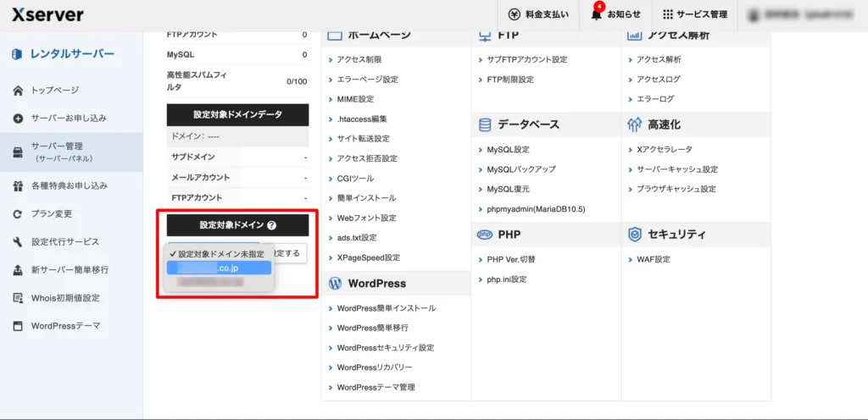This screenshot has width=868, height=420.
Task: Open WordPressテーマ in sidebar menu
Action: point(65,326)
